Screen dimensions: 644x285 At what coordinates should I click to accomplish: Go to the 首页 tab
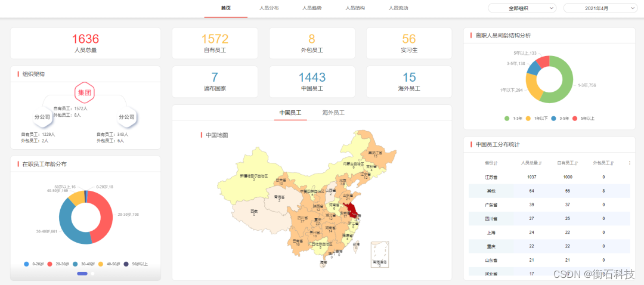tap(225, 8)
